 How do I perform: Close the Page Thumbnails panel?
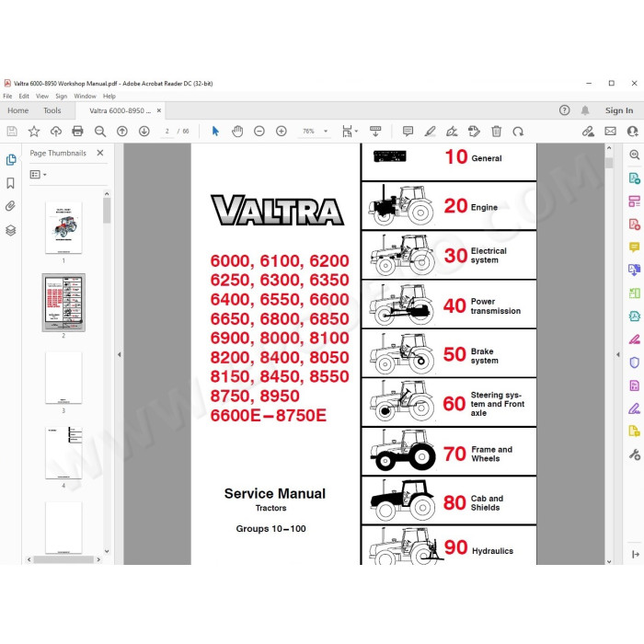tap(99, 153)
